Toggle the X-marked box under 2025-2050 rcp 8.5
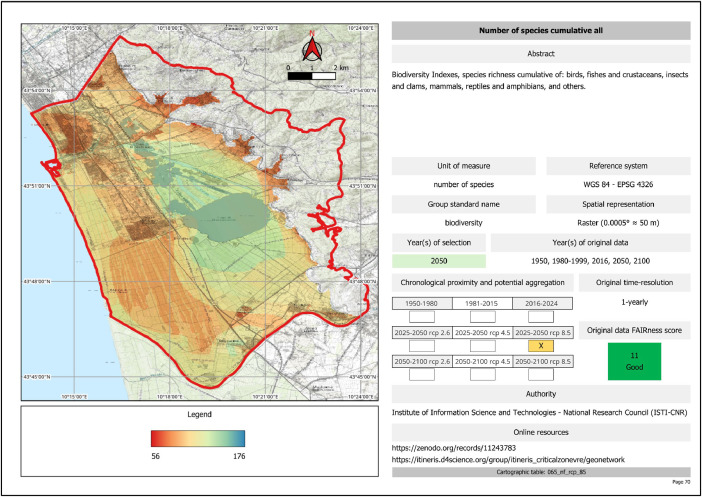 (541, 346)
